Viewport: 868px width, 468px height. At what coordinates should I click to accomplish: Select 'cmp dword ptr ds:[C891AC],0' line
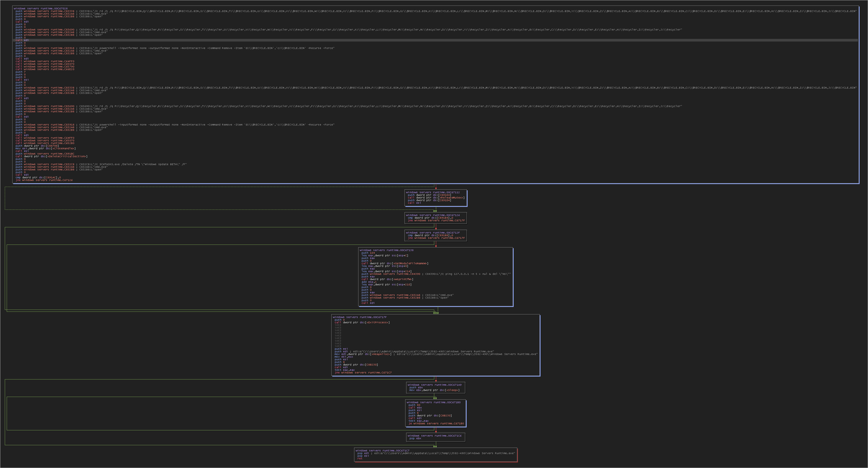[38, 177]
